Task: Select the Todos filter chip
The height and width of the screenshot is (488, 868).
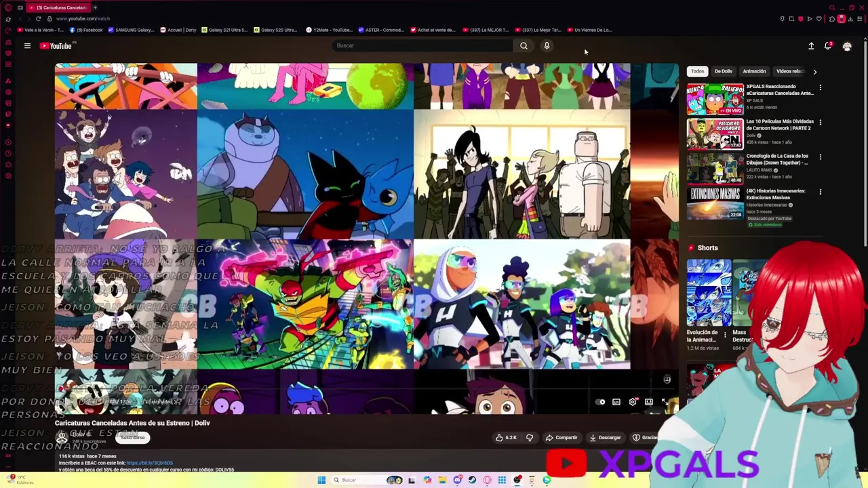Action: [x=697, y=71]
